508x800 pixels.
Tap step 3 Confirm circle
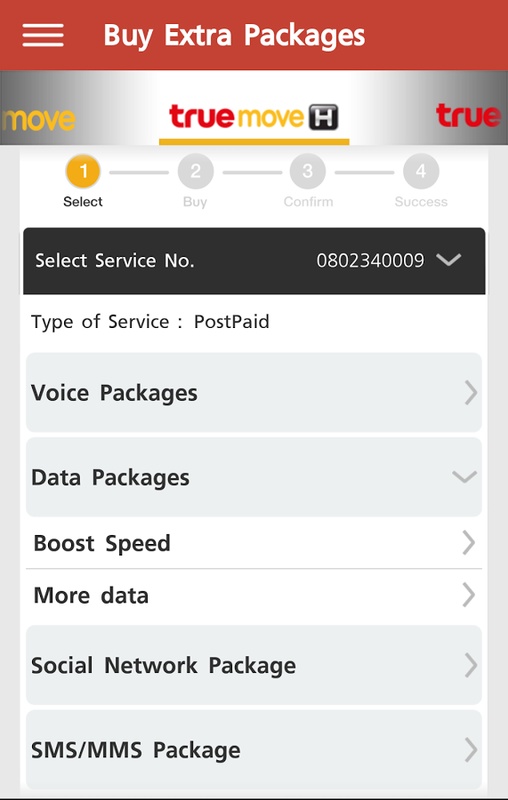[x=308, y=172]
